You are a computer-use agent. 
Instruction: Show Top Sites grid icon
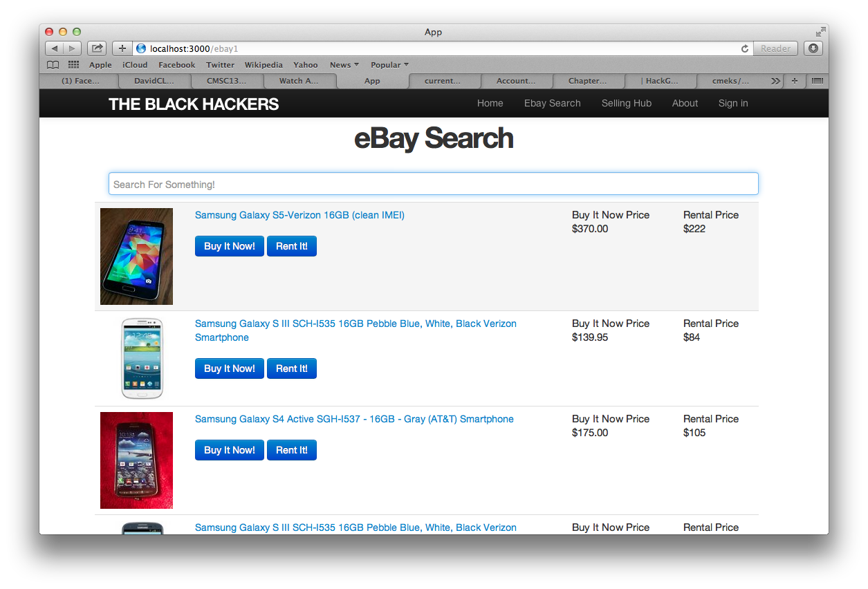coord(73,65)
